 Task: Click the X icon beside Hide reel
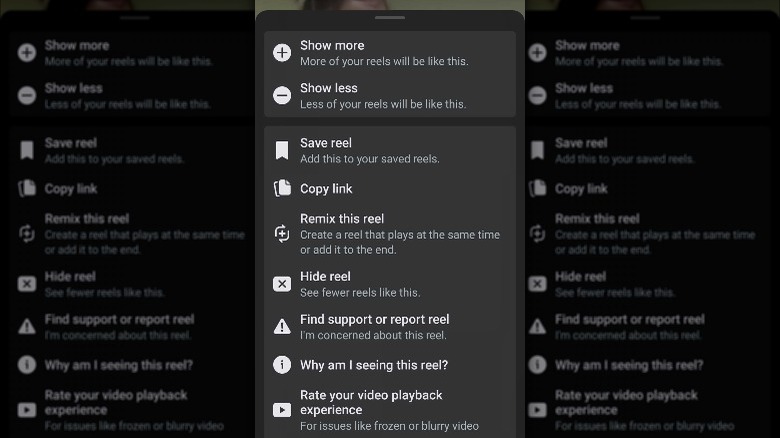282,284
